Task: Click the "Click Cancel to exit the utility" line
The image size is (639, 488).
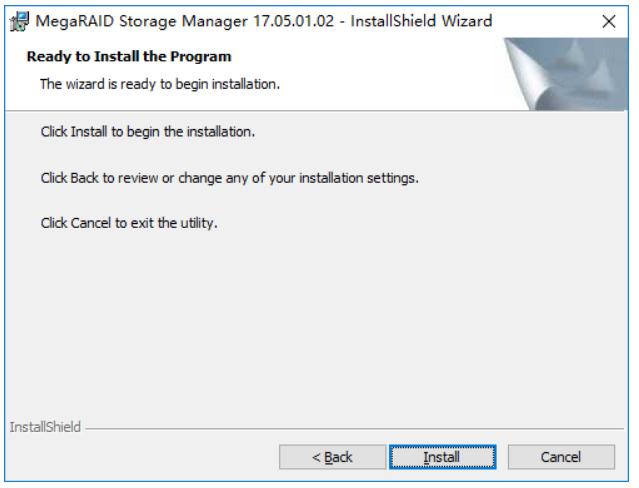Action: pyautogui.click(x=129, y=223)
